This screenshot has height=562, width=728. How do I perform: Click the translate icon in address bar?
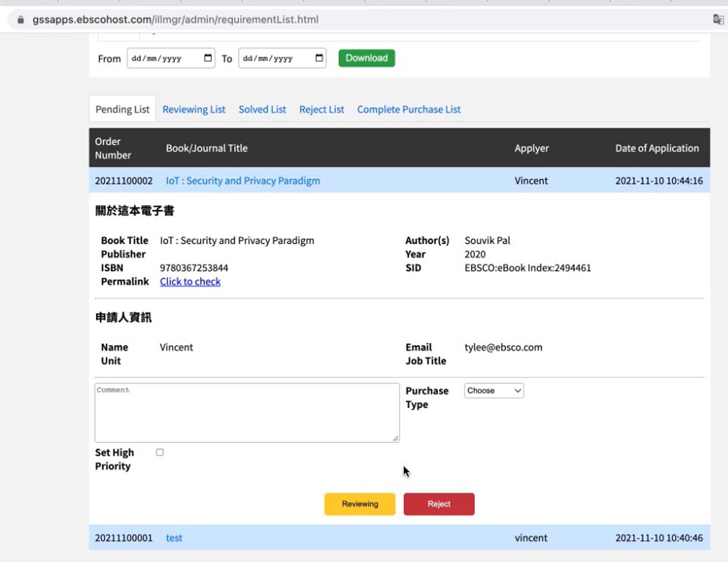click(718, 20)
